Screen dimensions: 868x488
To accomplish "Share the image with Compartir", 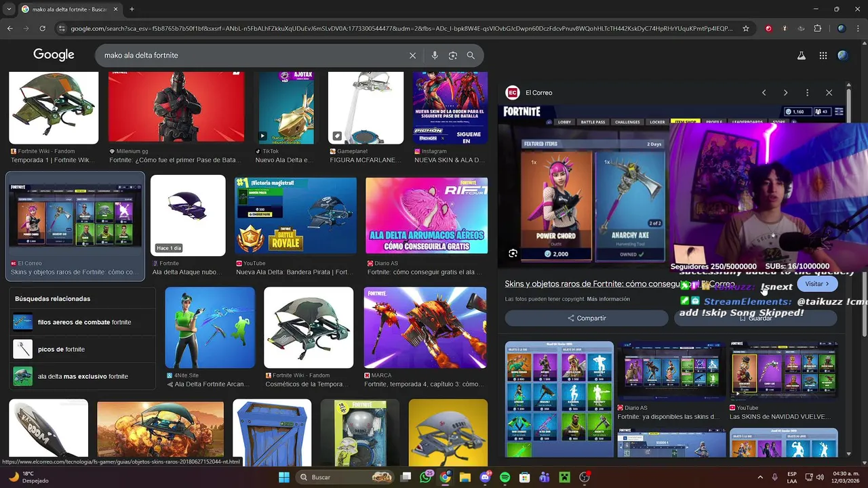I will 587,318.
